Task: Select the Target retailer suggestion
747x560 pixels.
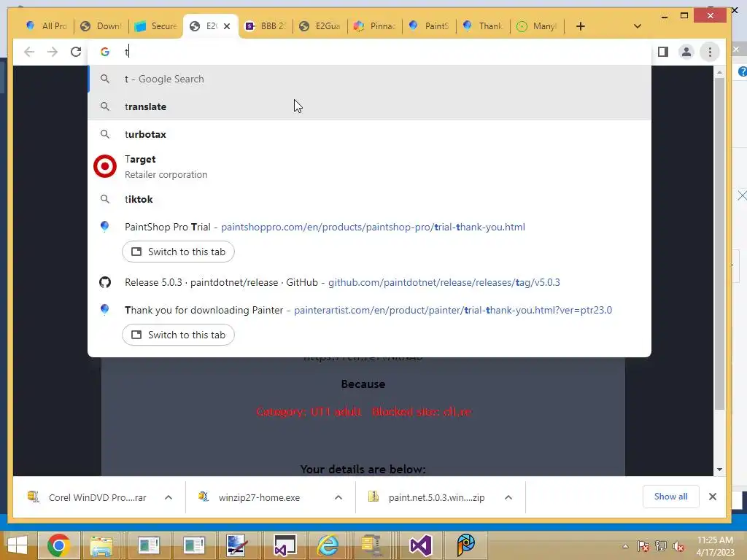Action: [369, 167]
